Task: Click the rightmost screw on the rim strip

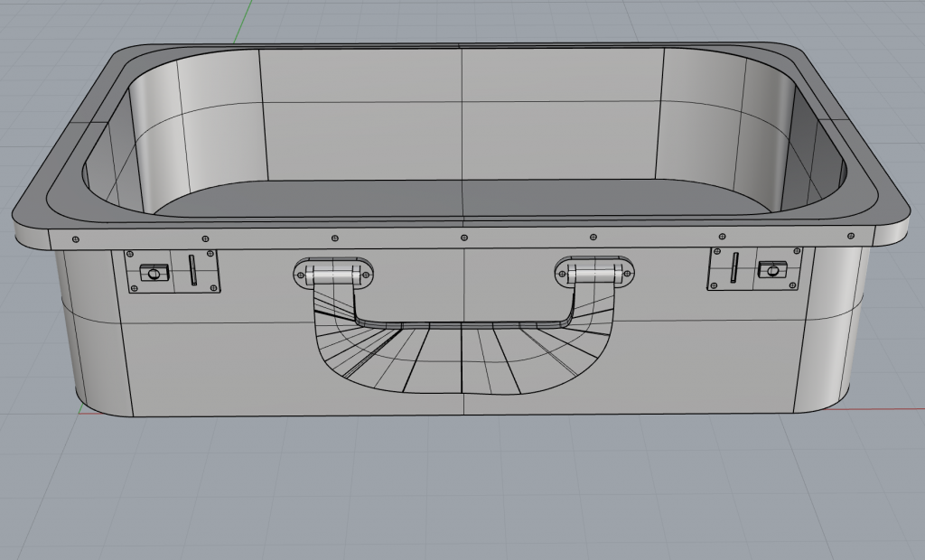Action: click(x=851, y=235)
